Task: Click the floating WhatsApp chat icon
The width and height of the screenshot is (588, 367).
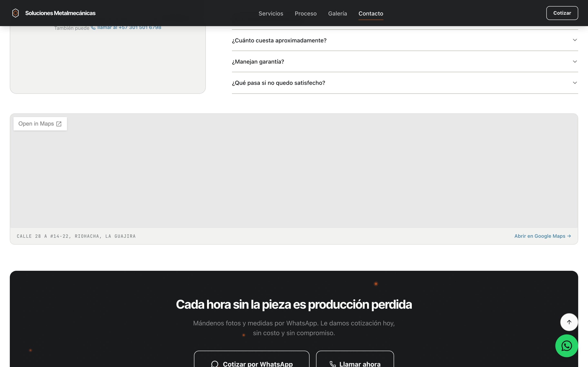Action: [566, 346]
